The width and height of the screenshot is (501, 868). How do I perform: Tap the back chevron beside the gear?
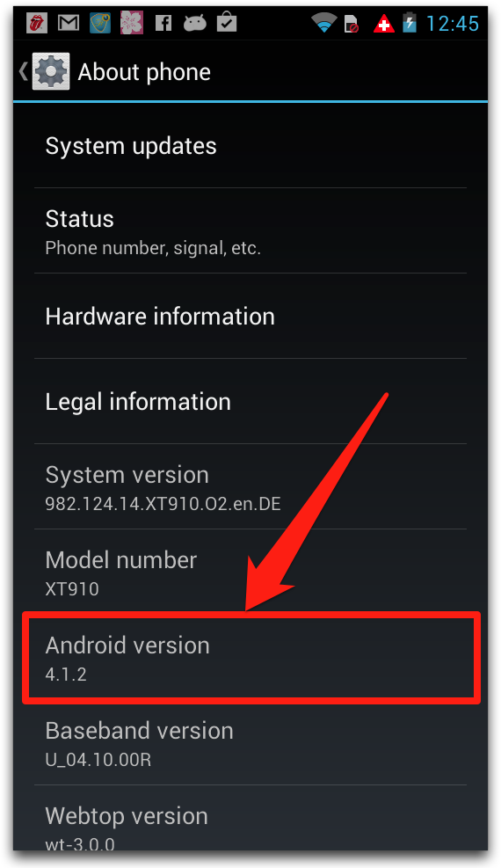(x=23, y=71)
